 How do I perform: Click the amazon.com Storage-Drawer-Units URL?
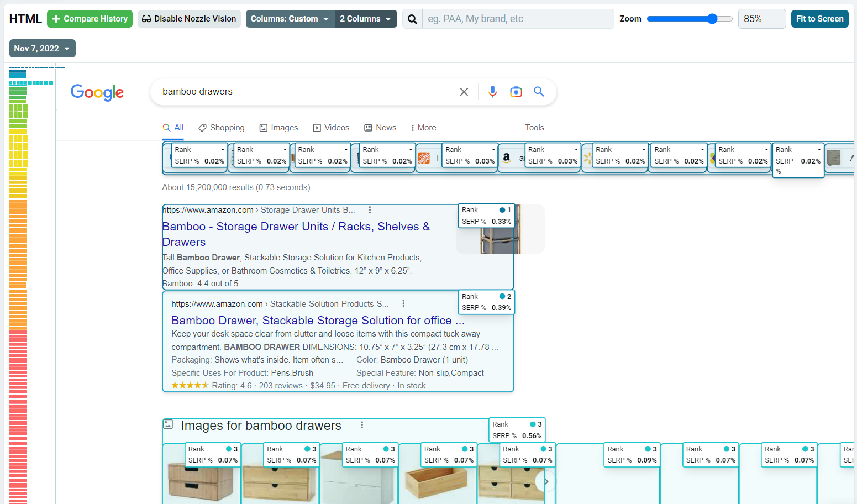coord(259,210)
